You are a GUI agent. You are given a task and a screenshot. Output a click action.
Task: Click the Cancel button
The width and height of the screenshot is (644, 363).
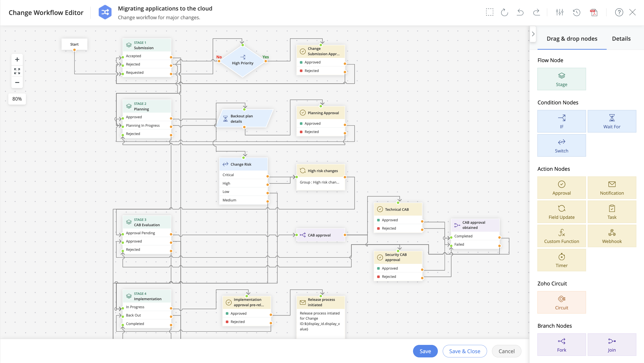[506, 351]
